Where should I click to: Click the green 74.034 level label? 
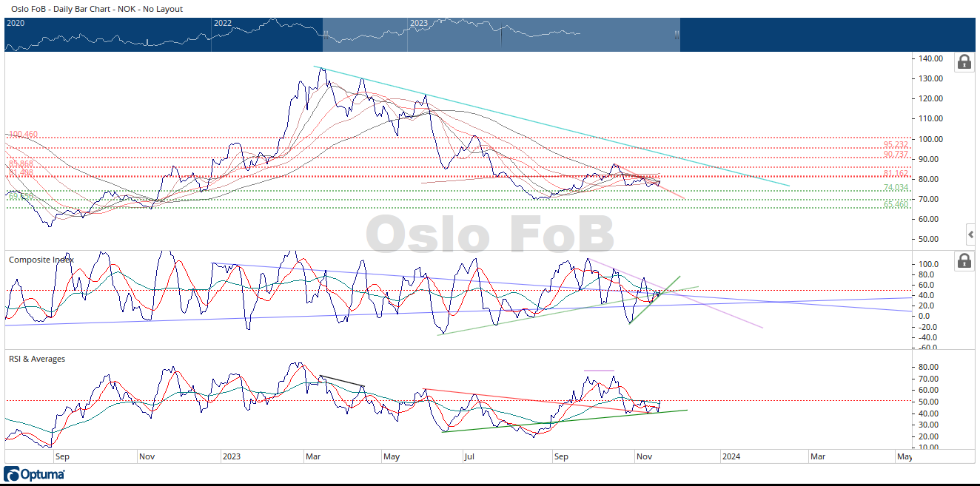point(896,188)
